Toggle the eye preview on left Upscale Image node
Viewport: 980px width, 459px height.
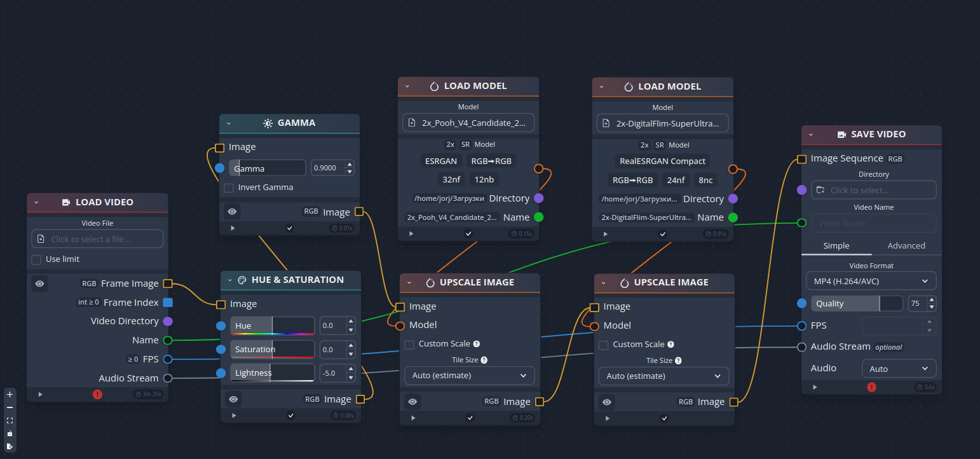(413, 401)
